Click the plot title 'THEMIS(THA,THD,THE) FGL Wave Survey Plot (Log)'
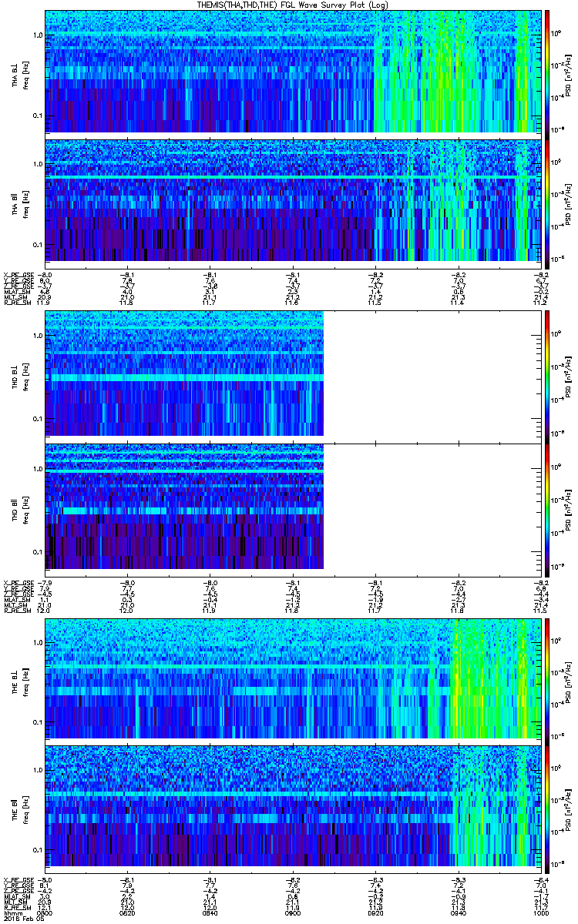 pyautogui.click(x=293, y=5)
